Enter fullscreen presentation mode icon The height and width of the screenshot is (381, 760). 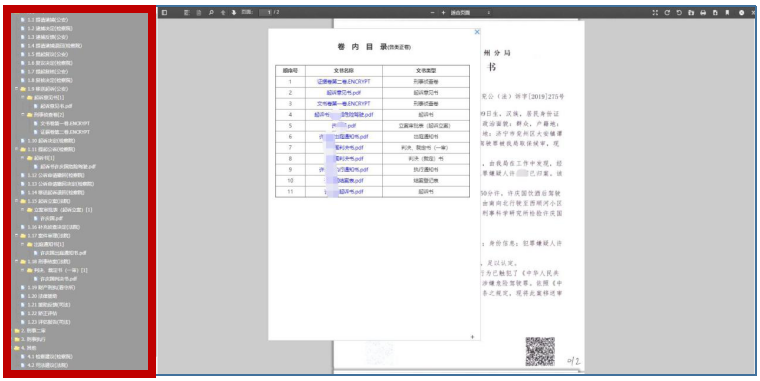(x=655, y=13)
